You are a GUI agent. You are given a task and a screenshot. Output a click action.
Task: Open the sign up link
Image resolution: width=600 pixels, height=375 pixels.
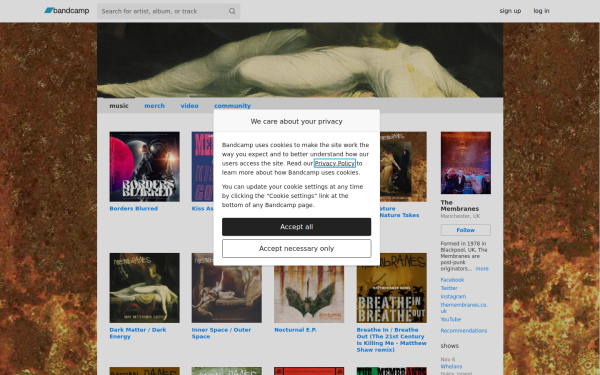[x=510, y=11]
